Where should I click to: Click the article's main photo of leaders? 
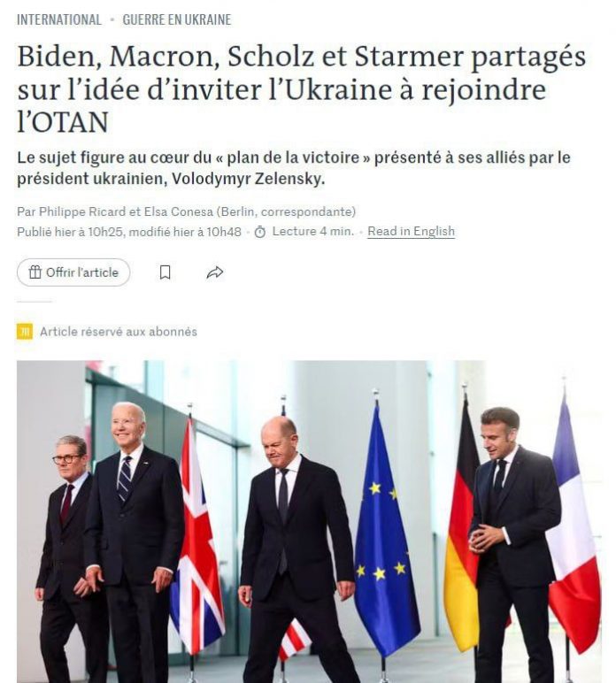pos(309,521)
